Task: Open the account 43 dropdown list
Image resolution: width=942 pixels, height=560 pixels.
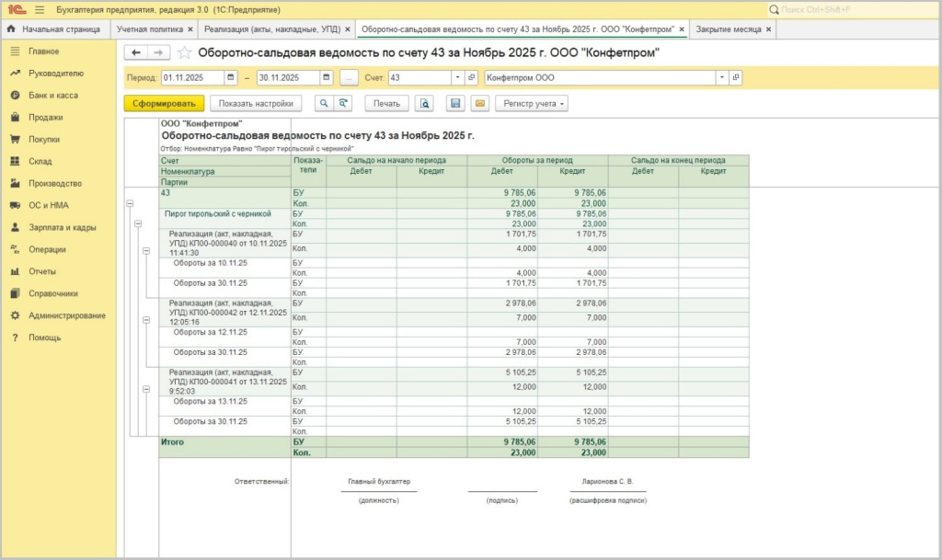Action: click(457, 78)
